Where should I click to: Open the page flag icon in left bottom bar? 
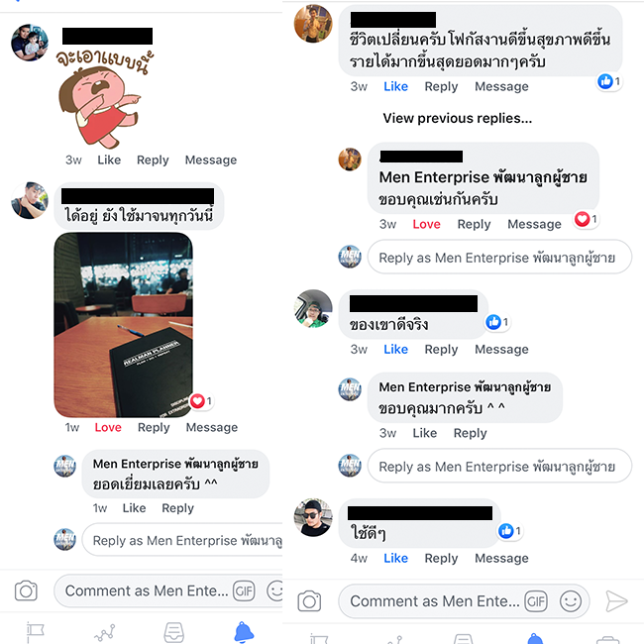(35, 632)
